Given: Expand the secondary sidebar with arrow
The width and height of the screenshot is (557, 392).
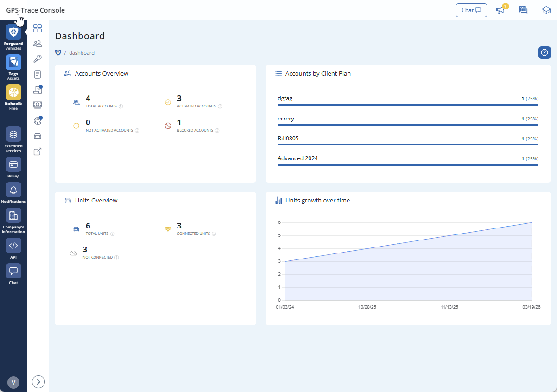Looking at the screenshot, I should pyautogui.click(x=38, y=382).
